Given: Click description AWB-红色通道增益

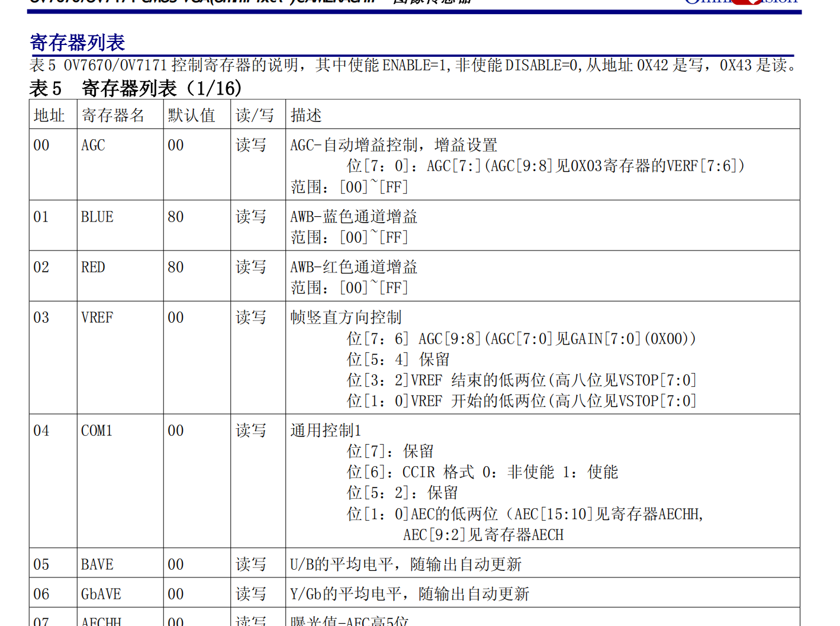Looking at the screenshot, I should click(354, 267).
